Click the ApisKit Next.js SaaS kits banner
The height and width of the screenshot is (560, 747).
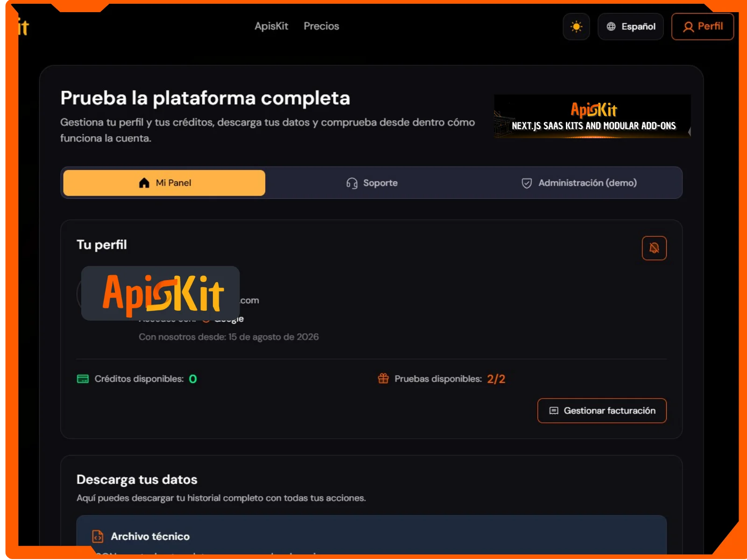pos(592,116)
